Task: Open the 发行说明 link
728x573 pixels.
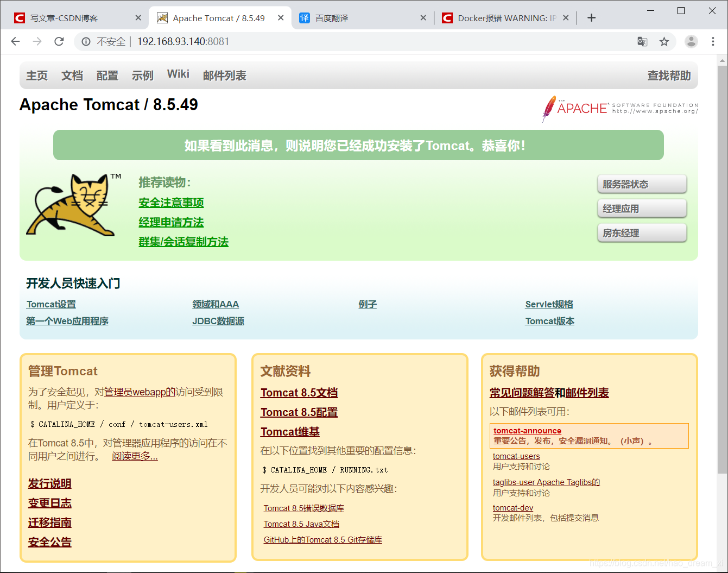Action: 50,483
